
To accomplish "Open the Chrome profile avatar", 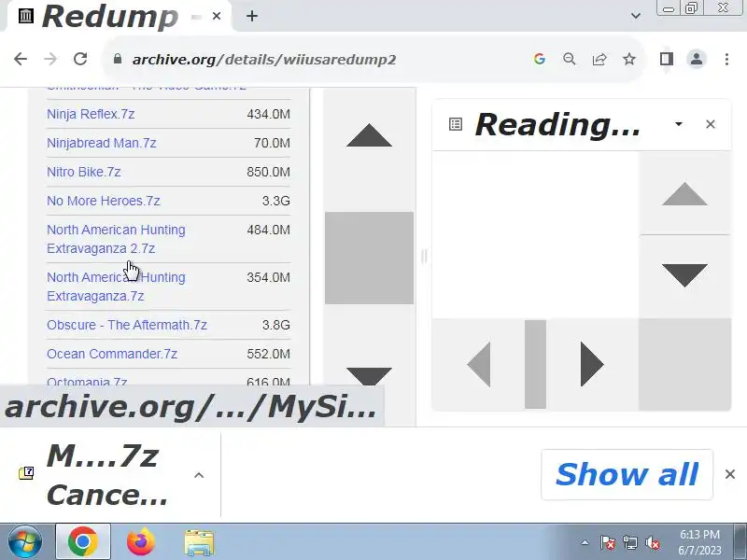I will tap(696, 59).
